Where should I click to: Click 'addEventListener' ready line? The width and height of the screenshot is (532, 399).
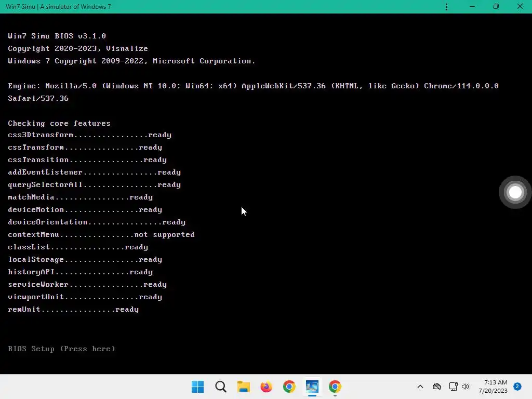[x=95, y=172]
